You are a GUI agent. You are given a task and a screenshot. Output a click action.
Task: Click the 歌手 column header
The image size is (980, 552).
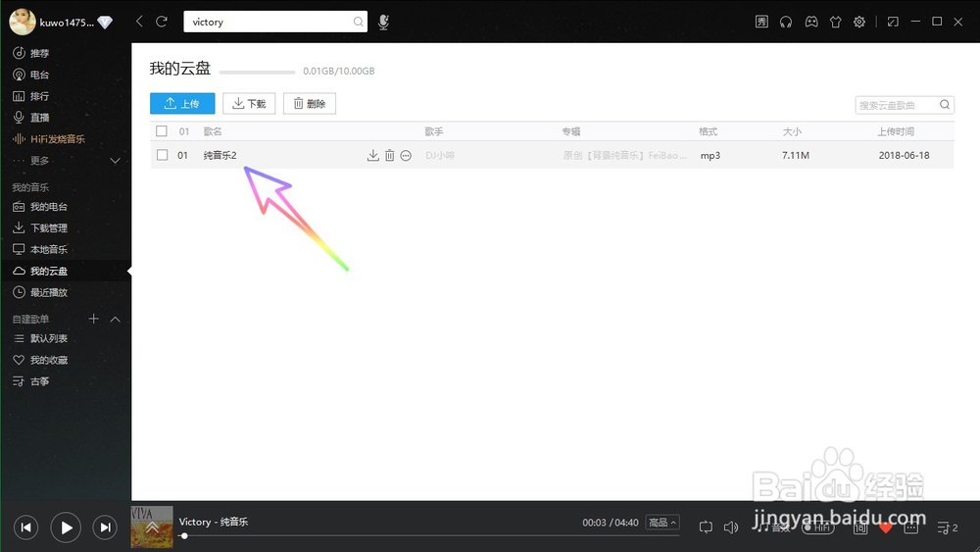pyautogui.click(x=434, y=131)
